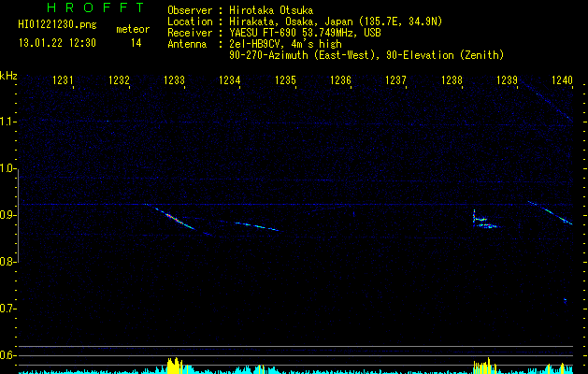Click the kHz unit label
Screen dimensions: 588x374
8,76
